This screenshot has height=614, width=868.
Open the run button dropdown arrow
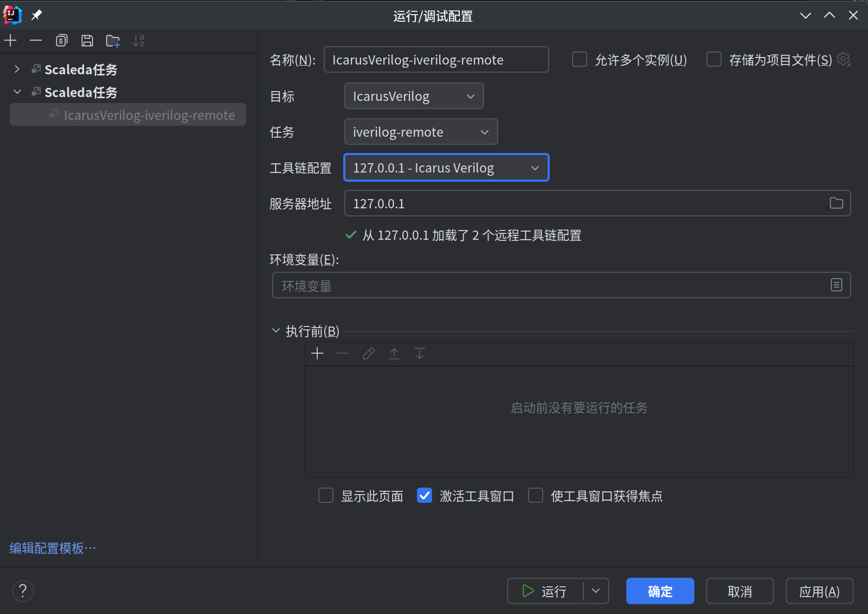tap(596, 591)
